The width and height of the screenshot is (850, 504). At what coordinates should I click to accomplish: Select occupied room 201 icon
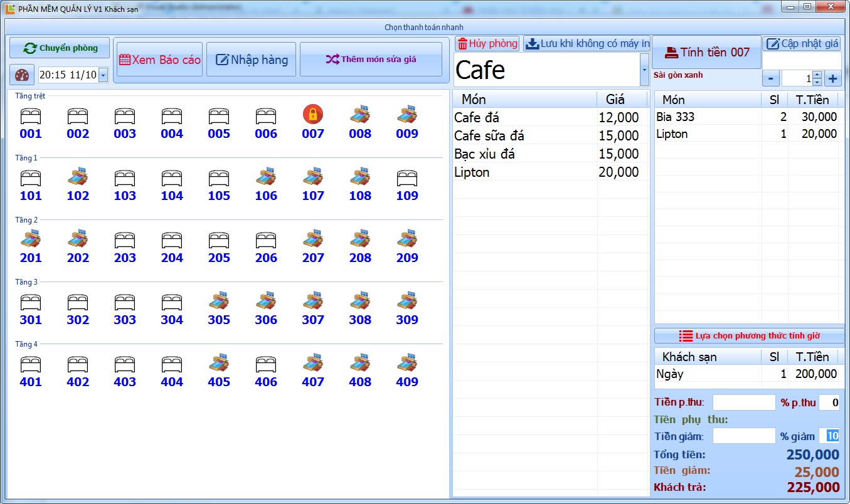click(x=31, y=238)
